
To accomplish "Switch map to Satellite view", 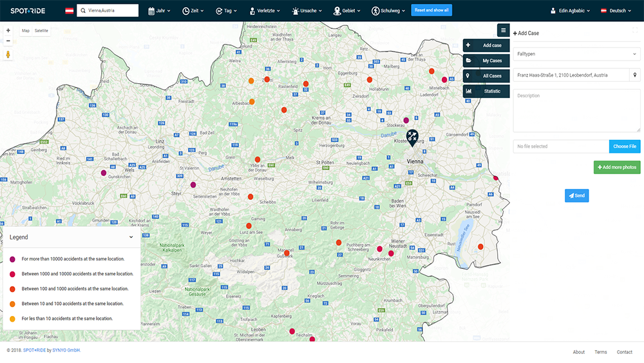I will pyautogui.click(x=42, y=30).
